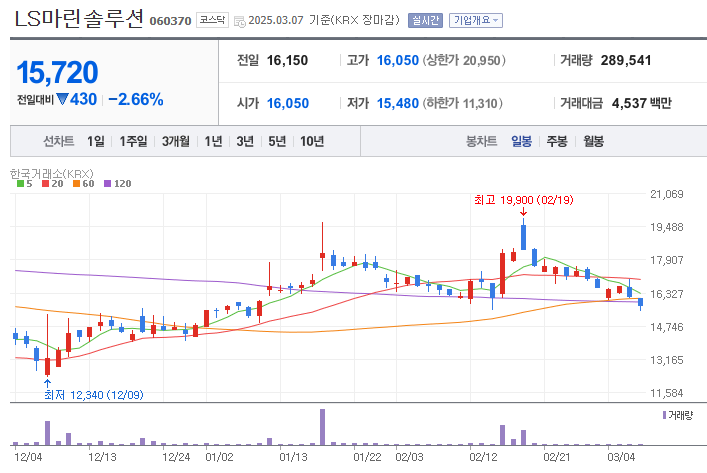Screen dimensions: 707x473
Task: Select the 1일 line chart tab
Action: click(96, 142)
